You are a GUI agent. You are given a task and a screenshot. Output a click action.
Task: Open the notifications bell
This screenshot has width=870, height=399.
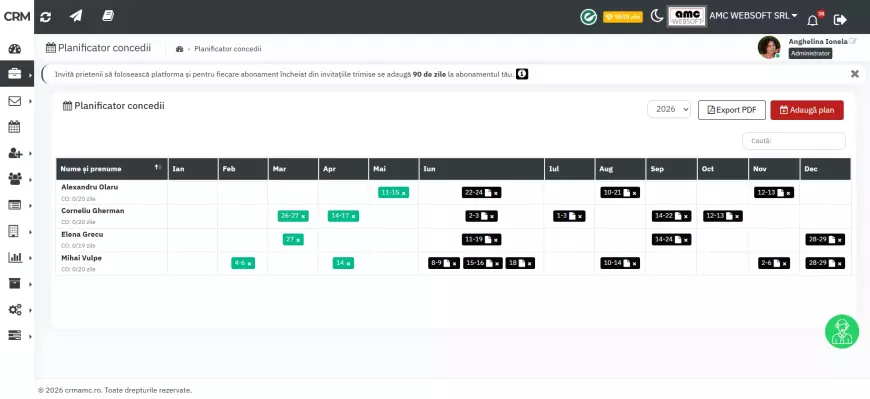coord(812,20)
